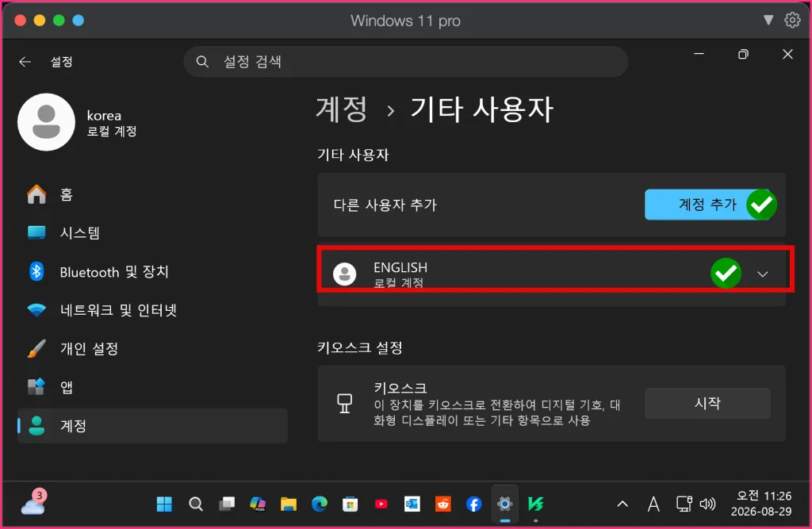This screenshot has width=812, height=529.
Task: Open the virtual machine dropdown triangle in title bar
Action: 768,20
